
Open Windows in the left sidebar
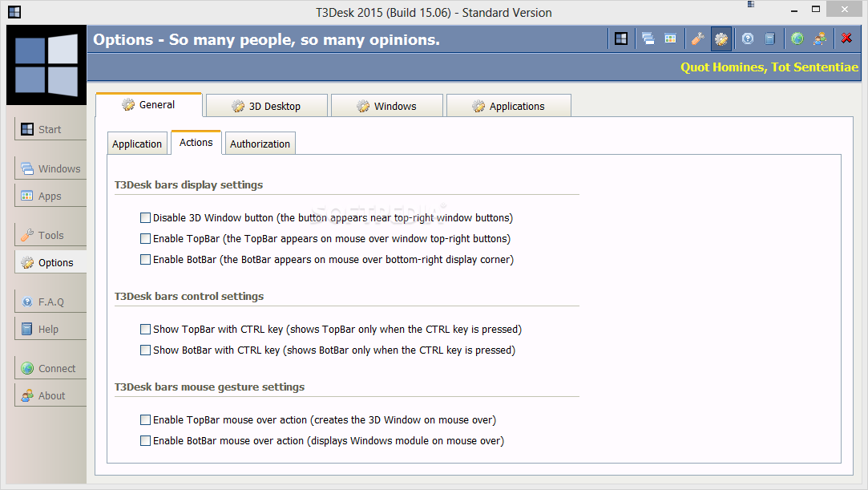[x=50, y=168]
